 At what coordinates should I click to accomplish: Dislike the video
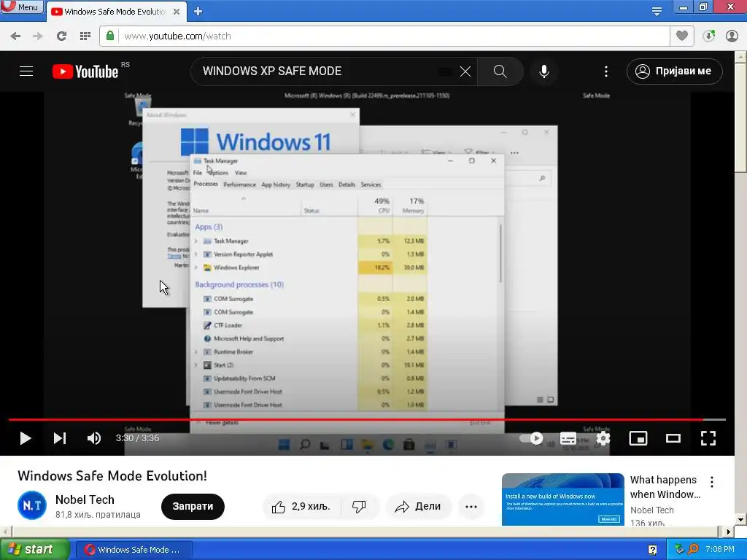click(360, 507)
